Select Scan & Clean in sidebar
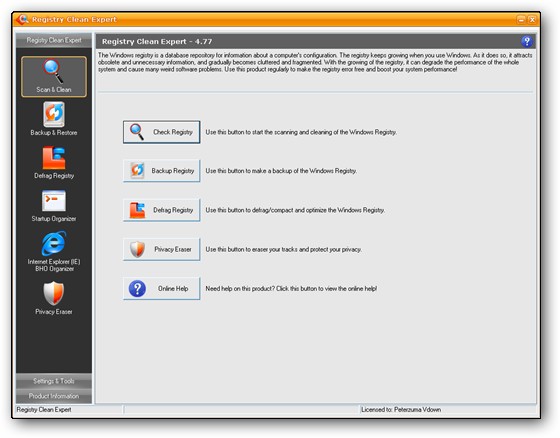The height and width of the screenshot is (438, 560). point(54,76)
